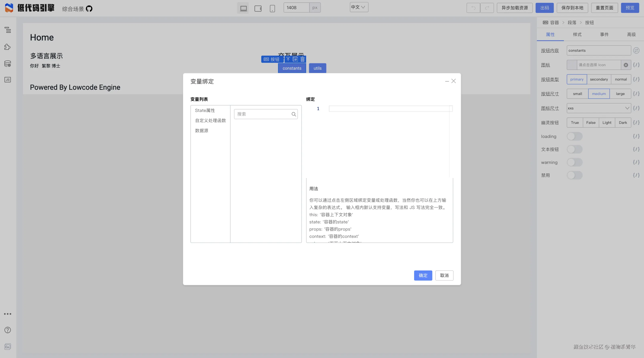Viewport: 644px width, 358px height.
Task: Open the English language sidebar icon
Action: [8, 347]
